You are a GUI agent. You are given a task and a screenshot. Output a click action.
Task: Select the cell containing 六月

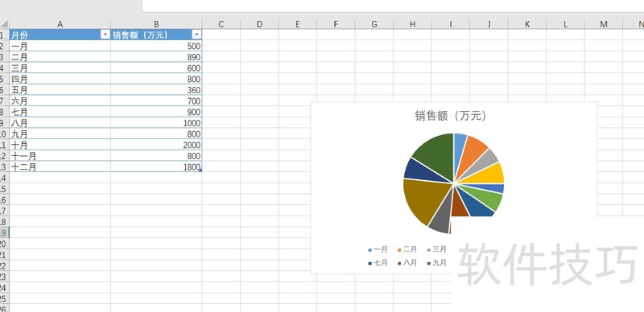click(60, 101)
